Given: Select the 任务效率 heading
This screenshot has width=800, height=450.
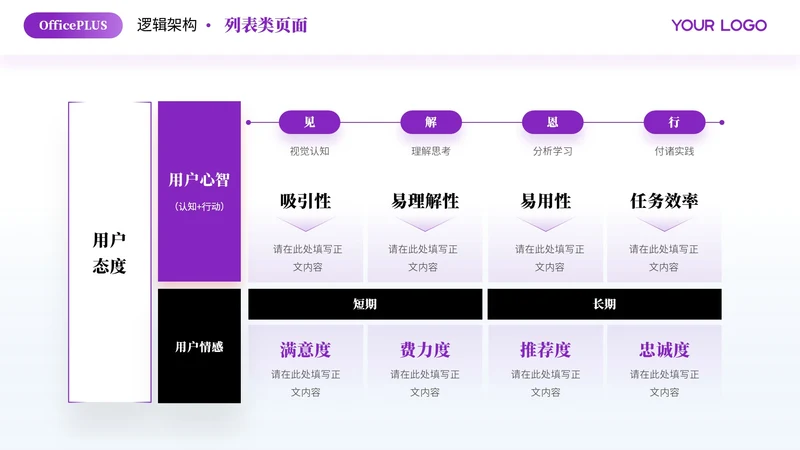Looking at the screenshot, I should [x=664, y=201].
